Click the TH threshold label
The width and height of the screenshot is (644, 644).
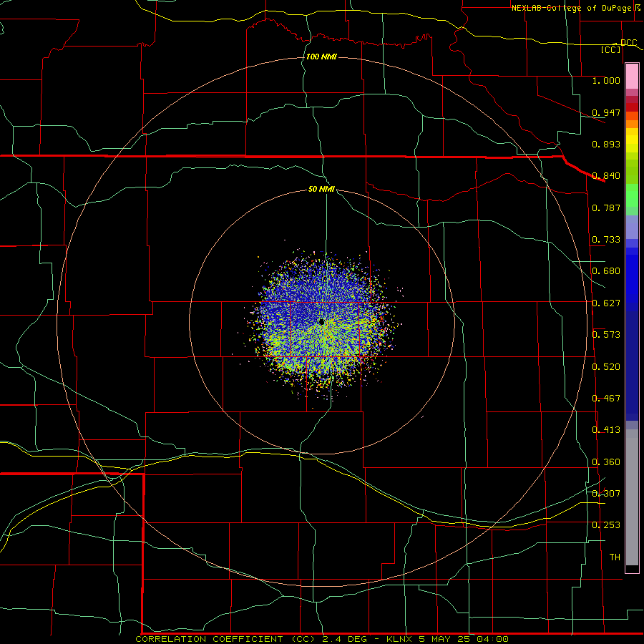pyautogui.click(x=615, y=557)
